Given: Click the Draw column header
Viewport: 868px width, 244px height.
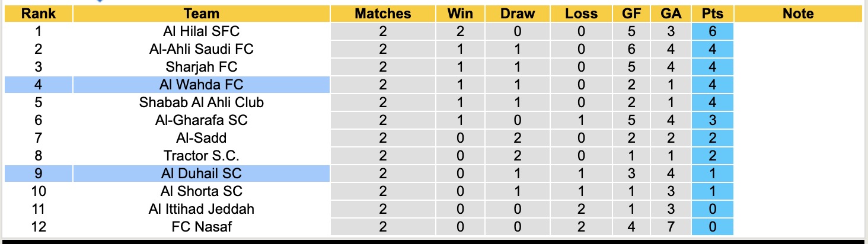Looking at the screenshot, I should (517, 14).
